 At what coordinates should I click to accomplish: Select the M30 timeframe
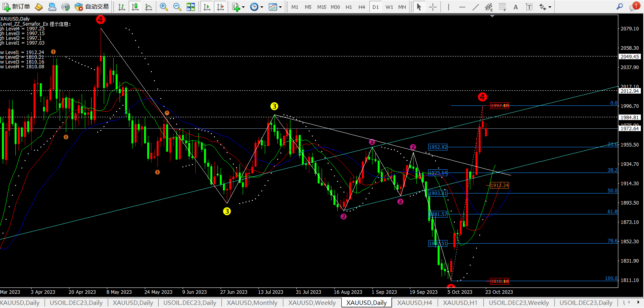pyautogui.click(x=335, y=7)
